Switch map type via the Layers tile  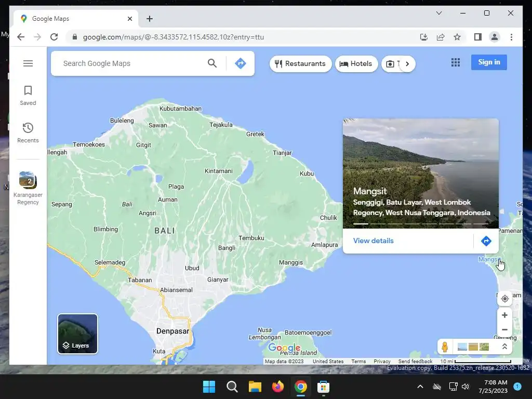[x=78, y=334]
